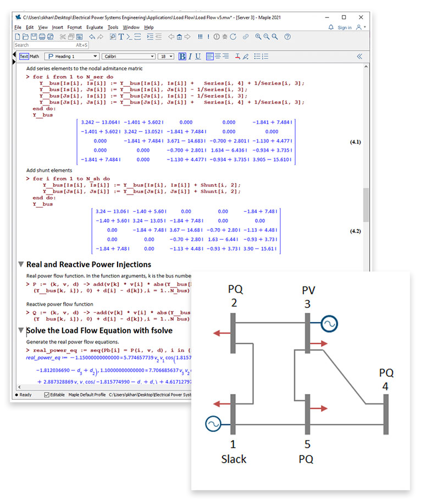Click the notifications bell icon

pyautogui.click(x=330, y=27)
